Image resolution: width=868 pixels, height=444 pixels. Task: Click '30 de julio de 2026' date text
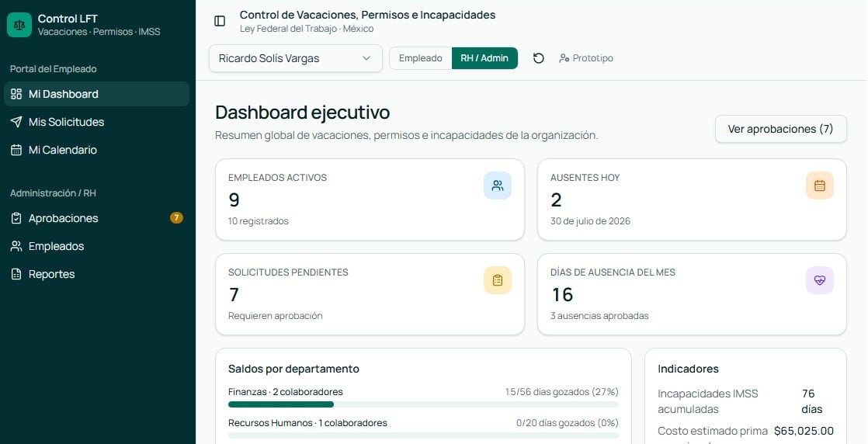pyautogui.click(x=590, y=221)
